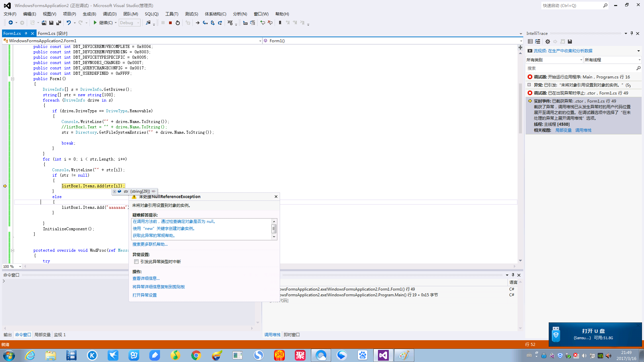Collapse the Form1() constructor outline region
This screenshot has width=644, height=362.
(12, 79)
